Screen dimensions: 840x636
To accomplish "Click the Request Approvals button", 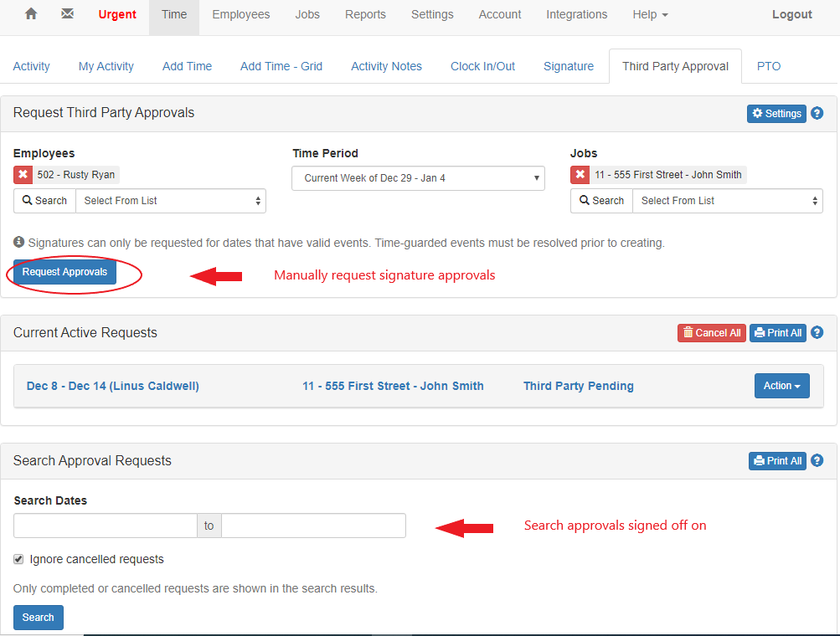I will click(65, 272).
